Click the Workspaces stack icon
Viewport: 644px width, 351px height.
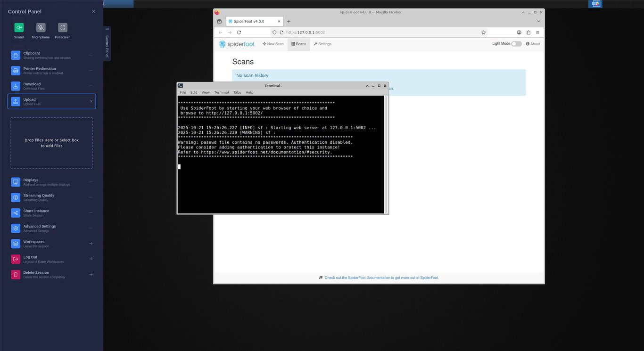pyautogui.click(x=16, y=244)
